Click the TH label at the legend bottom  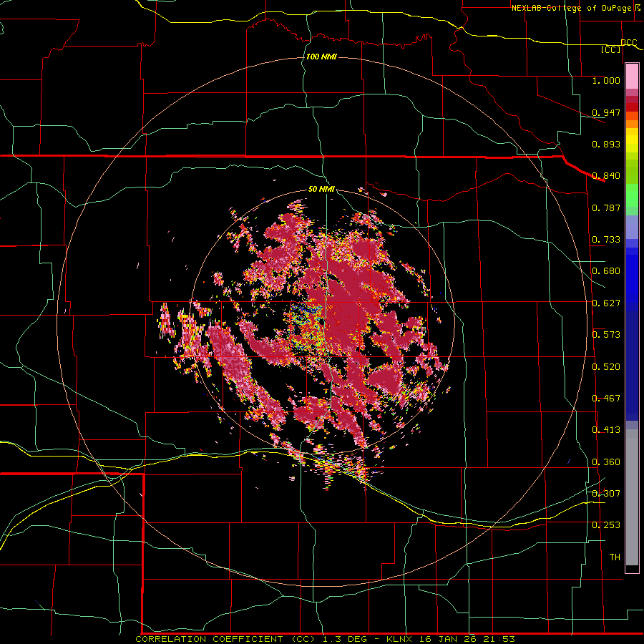tap(615, 557)
